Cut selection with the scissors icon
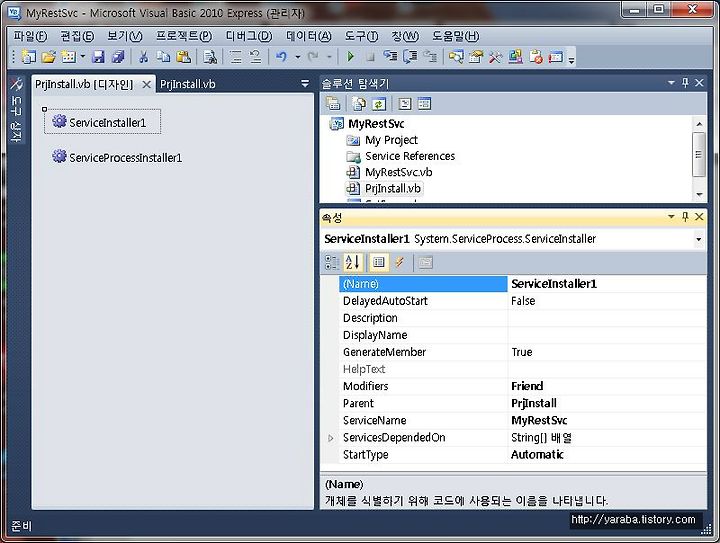The width and height of the screenshot is (720, 543). (x=144, y=57)
